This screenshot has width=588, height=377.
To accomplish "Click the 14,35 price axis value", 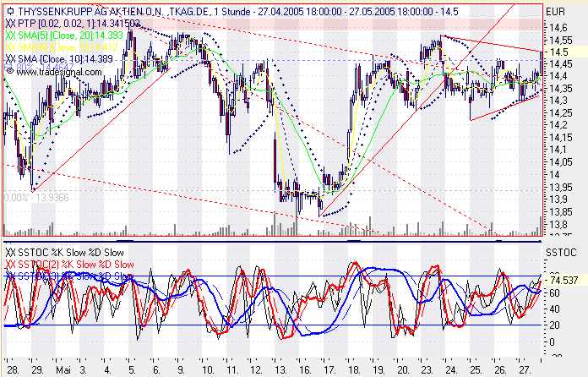I will pos(561,89).
